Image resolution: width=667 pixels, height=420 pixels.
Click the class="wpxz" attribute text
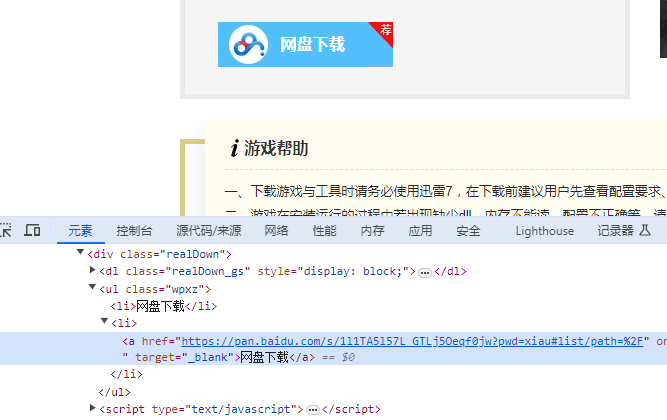pyautogui.click(x=165, y=289)
